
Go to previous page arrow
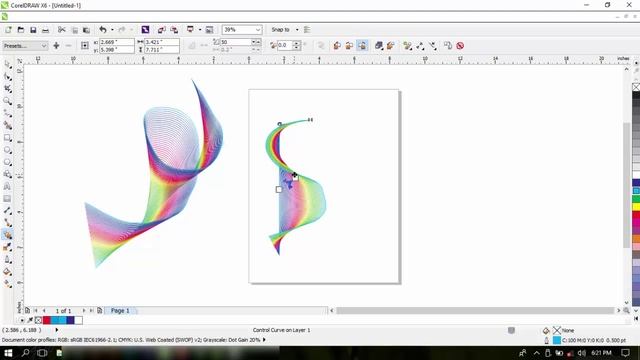(x=44, y=311)
